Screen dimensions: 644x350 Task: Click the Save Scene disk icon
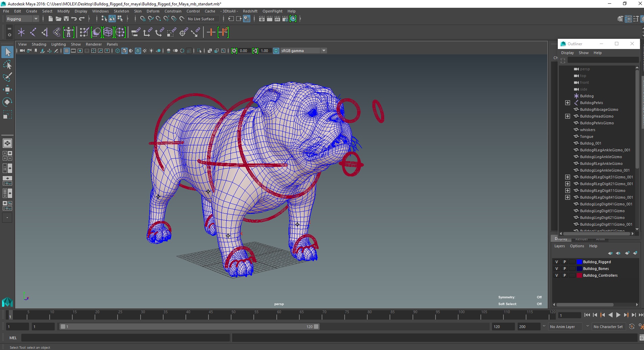66,19
